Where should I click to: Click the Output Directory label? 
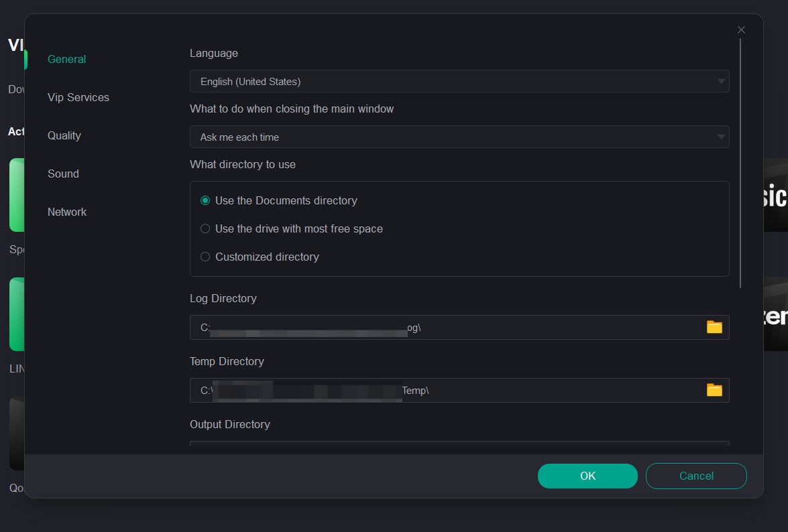click(x=229, y=425)
